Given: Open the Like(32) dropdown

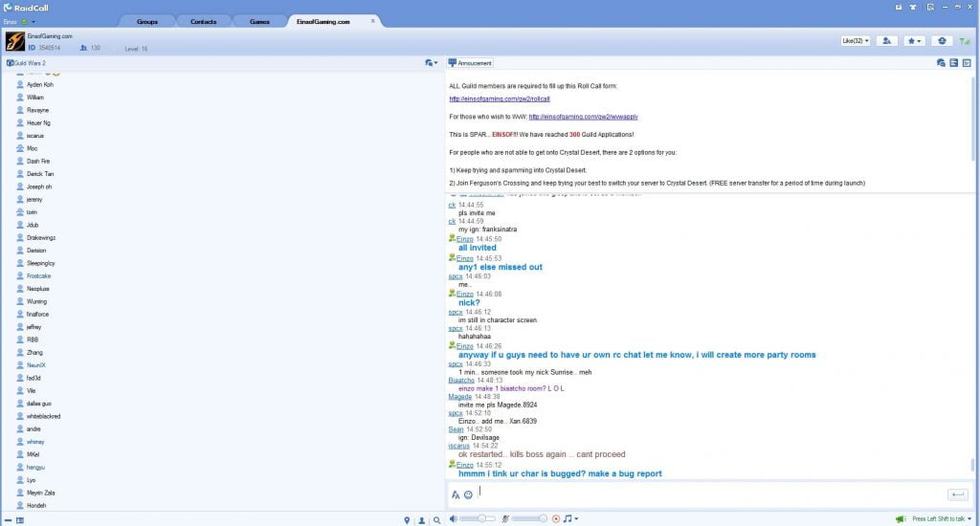Looking at the screenshot, I should (x=855, y=40).
